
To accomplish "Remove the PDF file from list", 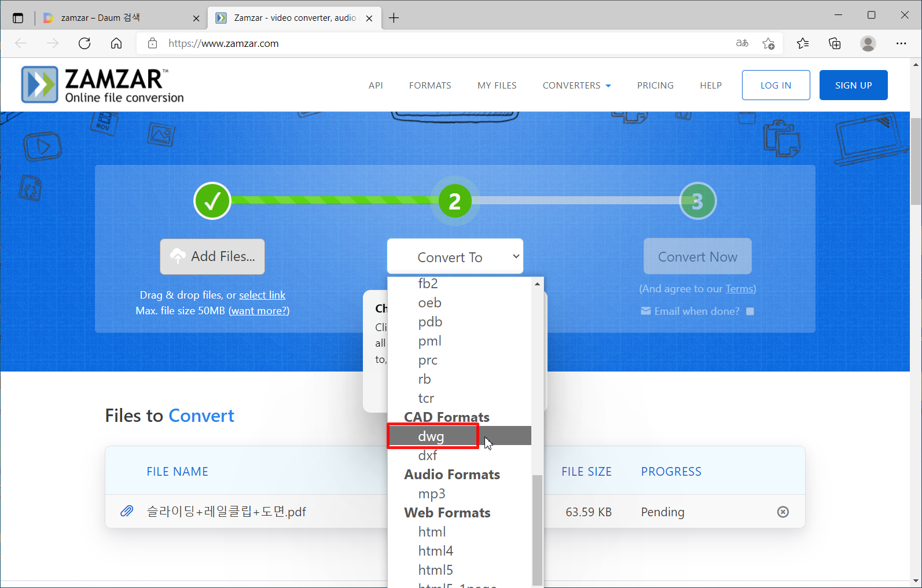I will click(783, 512).
